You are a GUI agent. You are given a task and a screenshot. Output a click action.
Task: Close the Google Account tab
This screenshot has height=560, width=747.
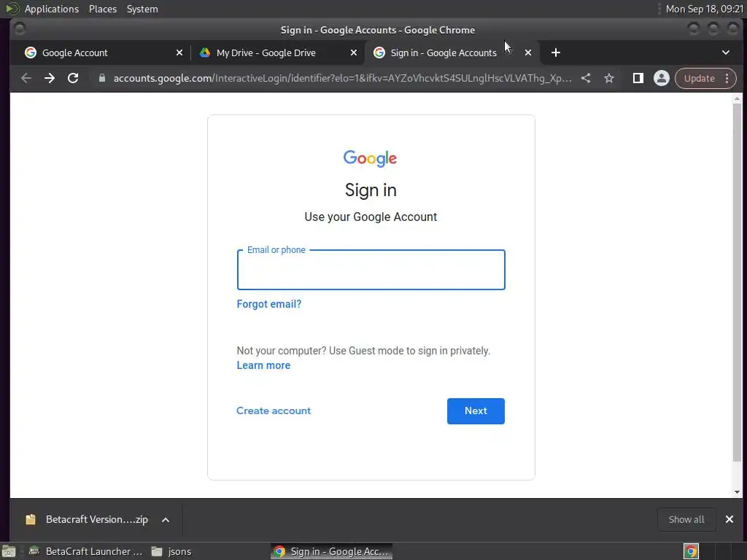(179, 52)
